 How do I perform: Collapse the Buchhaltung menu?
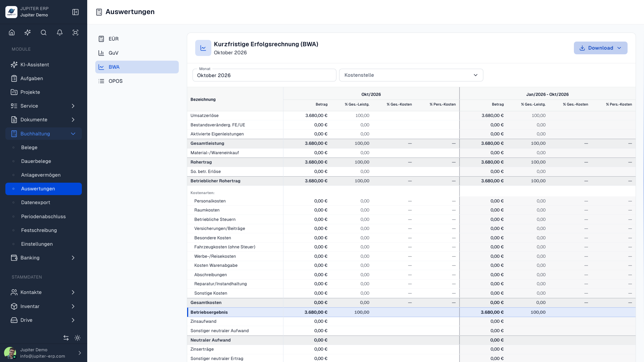click(x=44, y=134)
